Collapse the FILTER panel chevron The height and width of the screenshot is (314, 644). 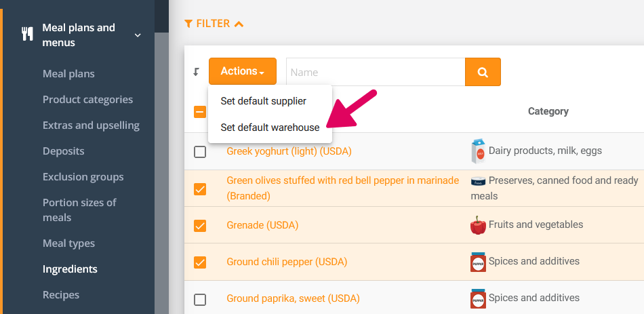click(239, 24)
